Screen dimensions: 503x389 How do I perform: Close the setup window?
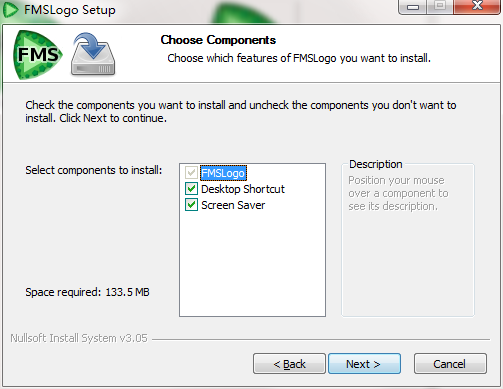[x=477, y=6]
